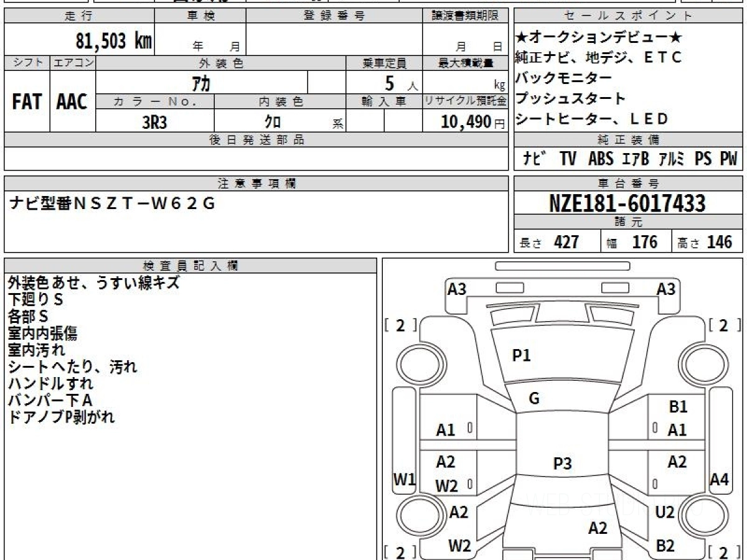
Task: Click the U2 mark on the diagram
Action: click(665, 512)
